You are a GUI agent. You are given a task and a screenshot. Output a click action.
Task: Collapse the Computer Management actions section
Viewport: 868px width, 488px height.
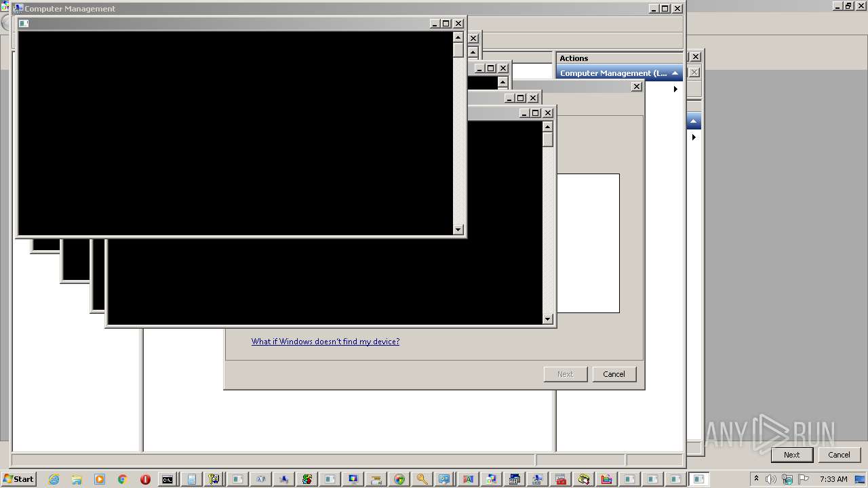[675, 73]
